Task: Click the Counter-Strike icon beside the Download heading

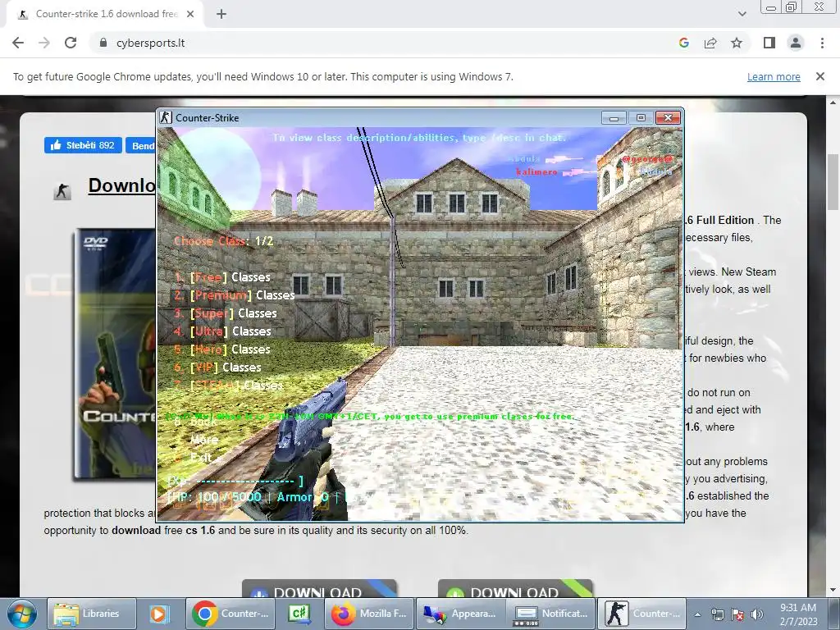Action: coord(62,190)
